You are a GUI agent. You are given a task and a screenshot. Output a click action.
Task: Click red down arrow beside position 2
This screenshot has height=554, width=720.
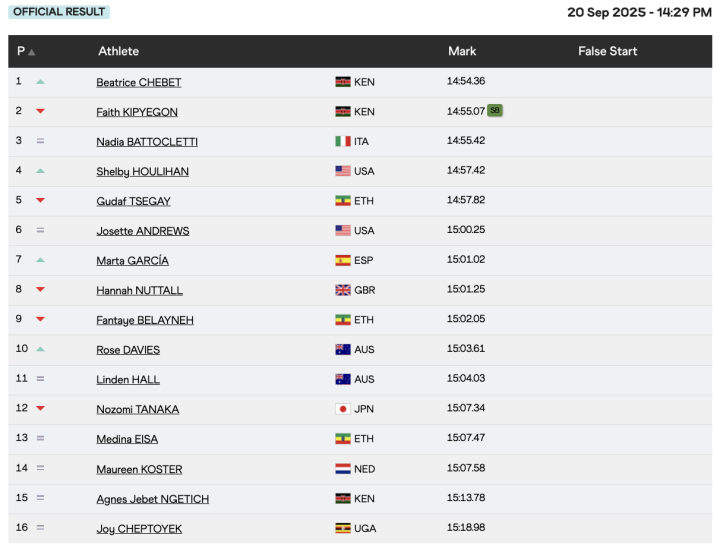40,112
